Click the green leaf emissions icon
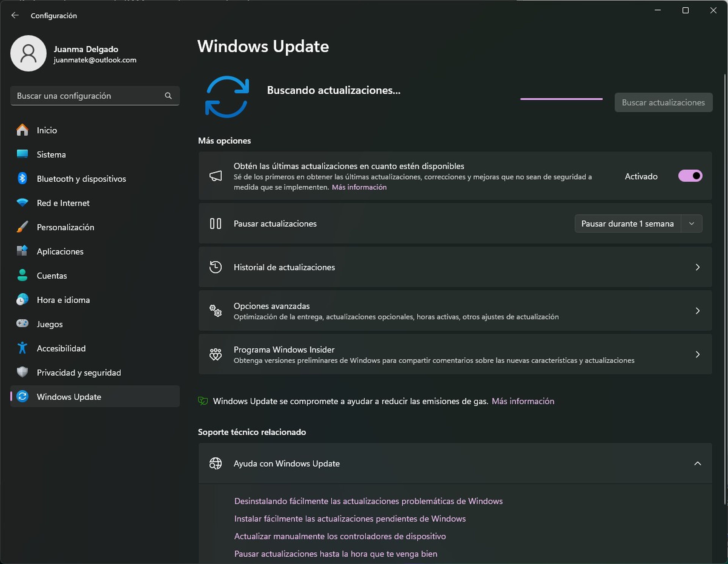Image resolution: width=728 pixels, height=564 pixels. (x=203, y=401)
